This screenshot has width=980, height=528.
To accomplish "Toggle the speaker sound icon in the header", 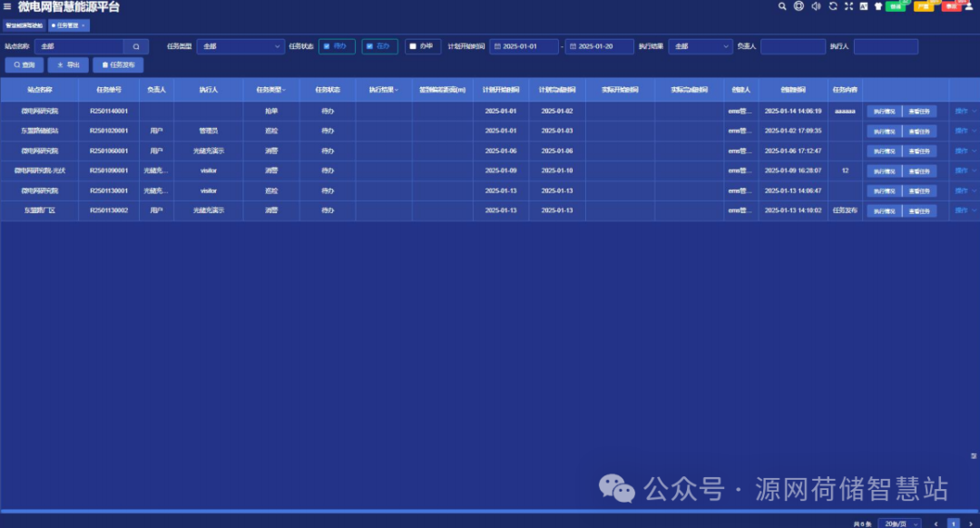I will pyautogui.click(x=816, y=6).
